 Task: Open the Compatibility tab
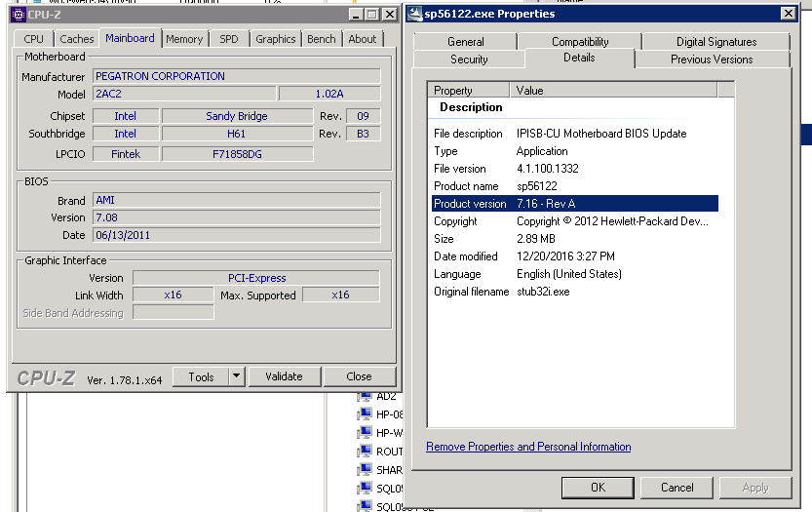coord(580,42)
